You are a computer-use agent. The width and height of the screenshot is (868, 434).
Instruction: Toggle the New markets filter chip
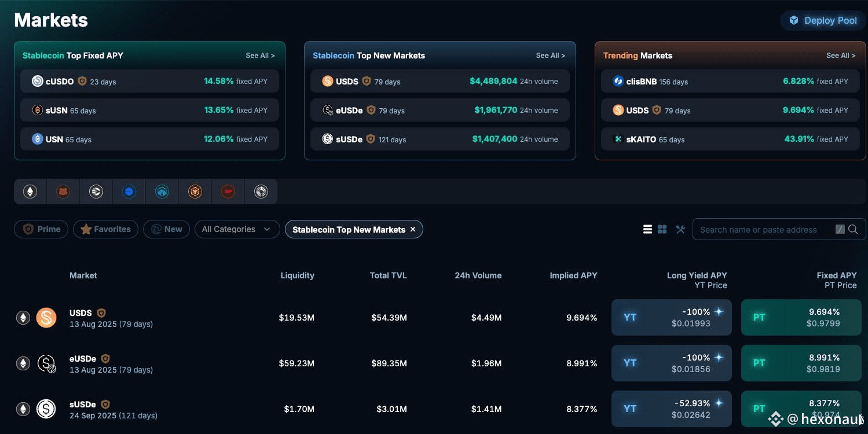click(166, 229)
